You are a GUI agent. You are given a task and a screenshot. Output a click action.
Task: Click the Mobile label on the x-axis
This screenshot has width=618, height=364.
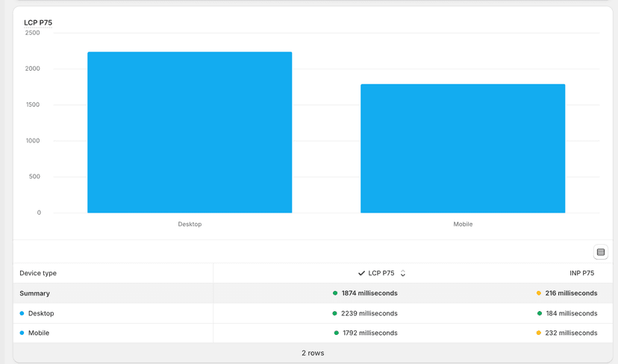[463, 225]
